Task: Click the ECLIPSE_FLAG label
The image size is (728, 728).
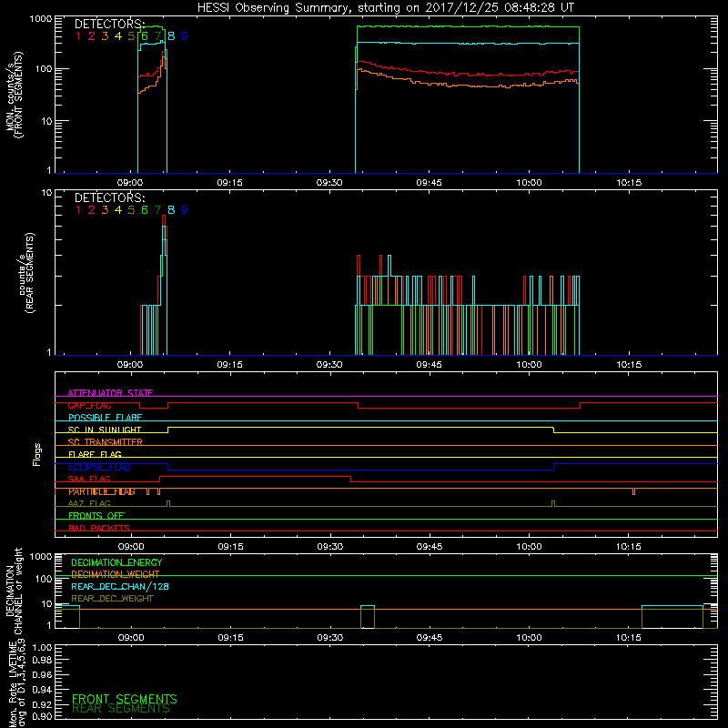Action: point(99,467)
